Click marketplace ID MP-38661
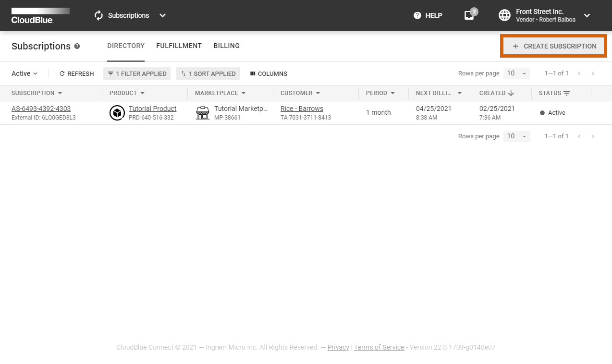 coord(227,118)
